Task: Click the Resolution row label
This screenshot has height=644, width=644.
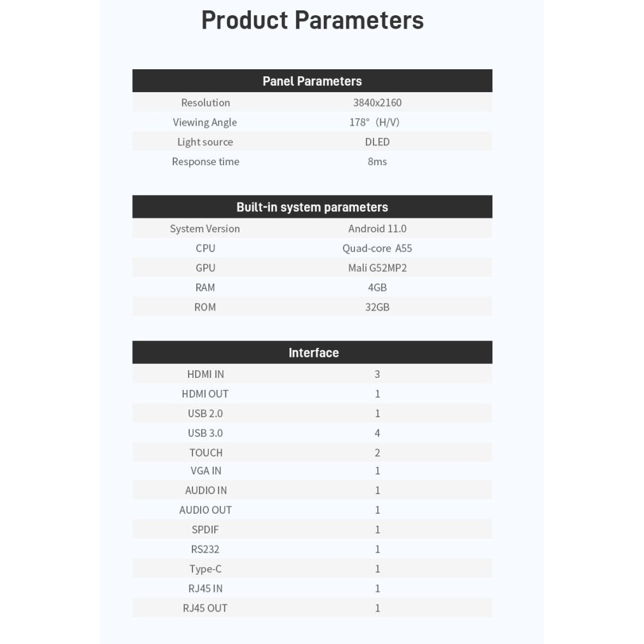Action: [205, 103]
